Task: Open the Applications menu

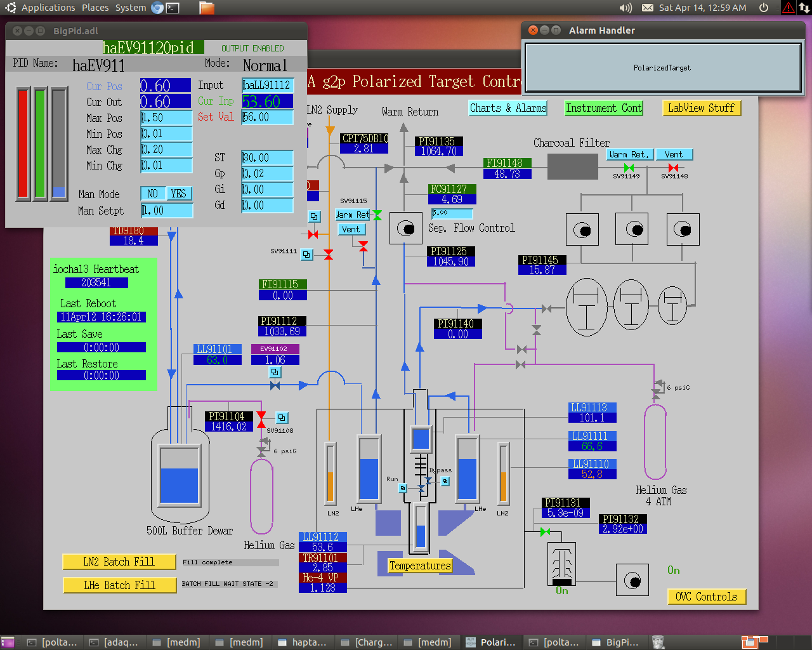Action: coord(48,8)
